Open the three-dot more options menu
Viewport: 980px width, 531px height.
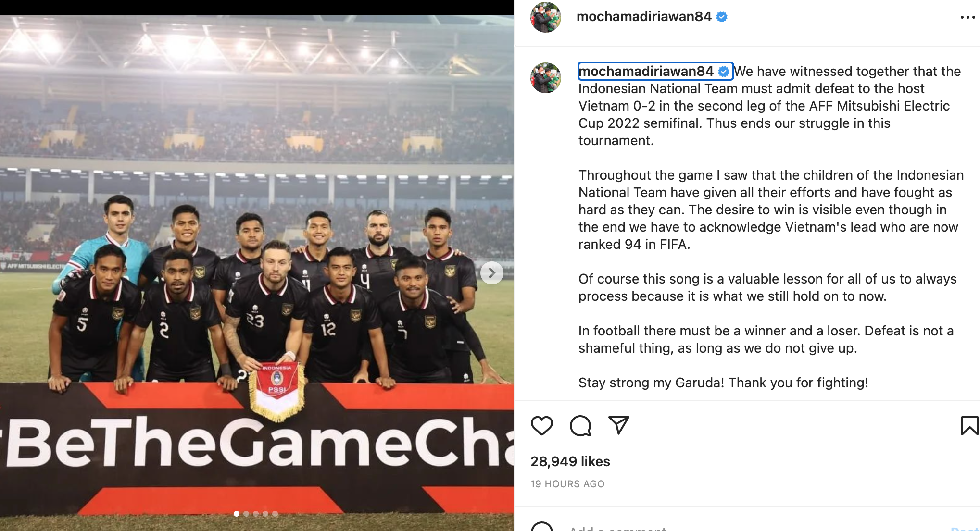pos(967,17)
